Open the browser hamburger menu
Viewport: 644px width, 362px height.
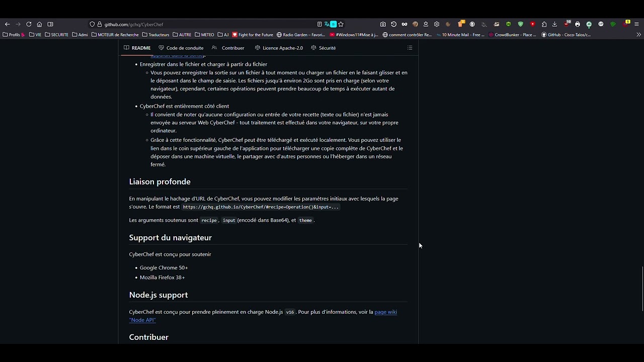tap(636, 24)
